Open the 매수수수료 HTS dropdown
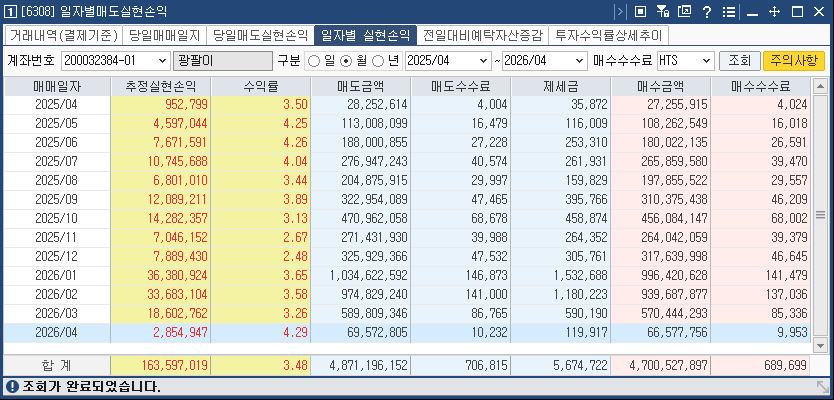Screen dimensions: 834x400 pyautogui.click(x=705, y=61)
